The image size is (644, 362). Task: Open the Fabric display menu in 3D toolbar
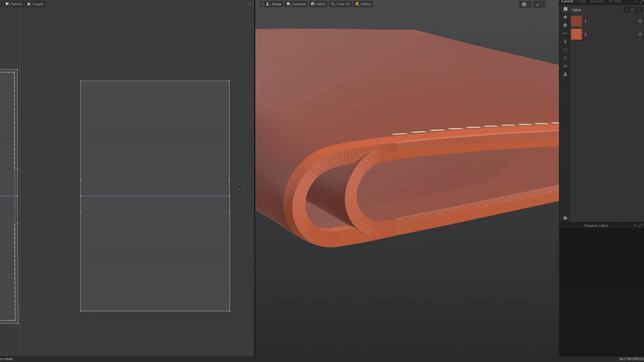click(318, 4)
